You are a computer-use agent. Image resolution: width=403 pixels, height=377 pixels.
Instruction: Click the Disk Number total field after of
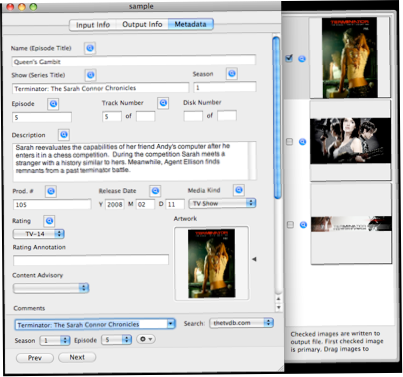(x=227, y=116)
